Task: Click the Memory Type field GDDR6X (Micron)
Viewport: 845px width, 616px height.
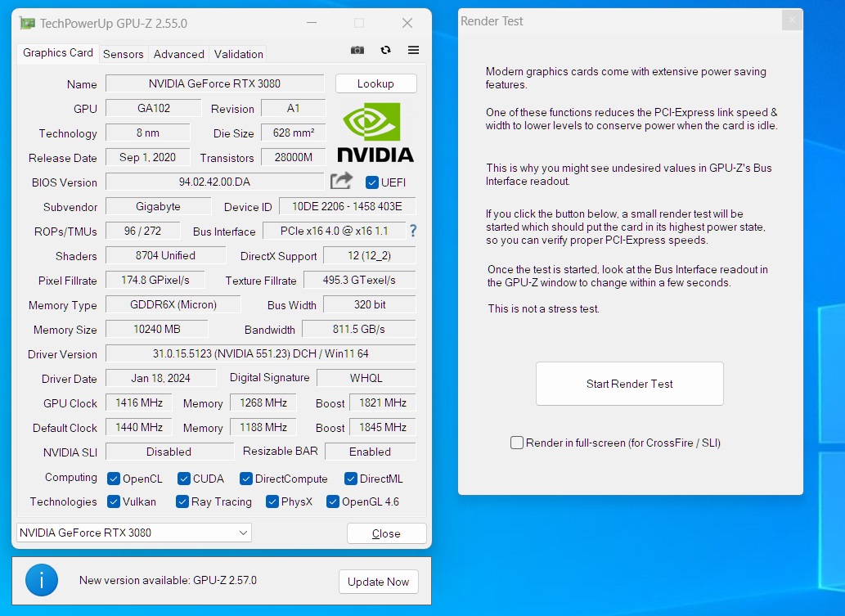Action: (x=173, y=304)
